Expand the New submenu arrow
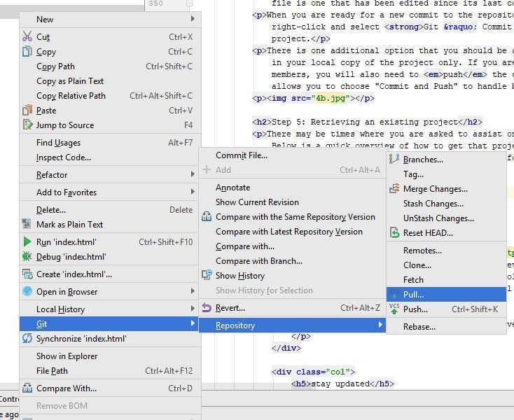Image resolution: width=514 pixels, height=420 pixels. coord(193,20)
